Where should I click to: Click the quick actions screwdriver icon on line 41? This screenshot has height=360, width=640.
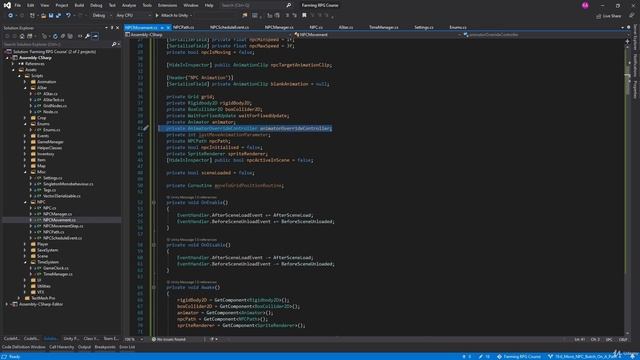tap(146, 128)
